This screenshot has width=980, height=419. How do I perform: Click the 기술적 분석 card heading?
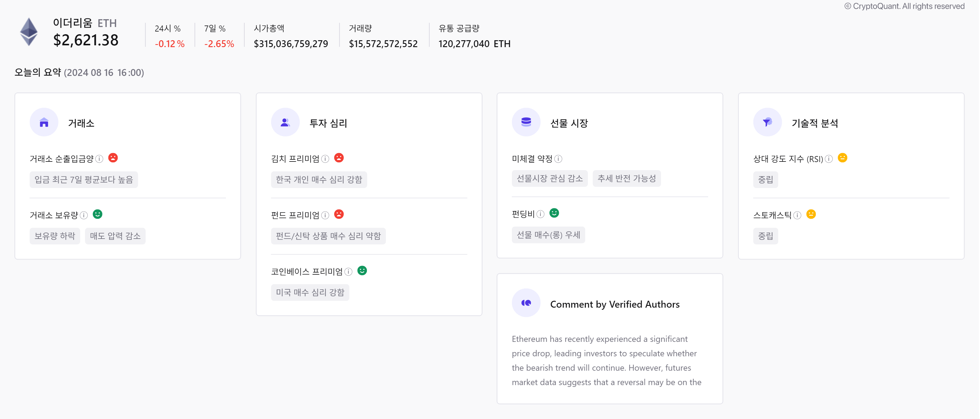point(815,123)
